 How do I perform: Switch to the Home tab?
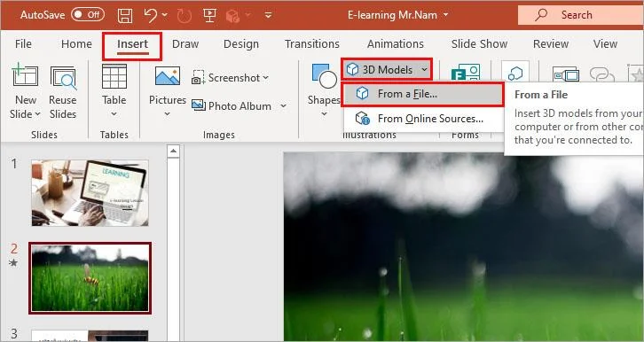tap(76, 44)
